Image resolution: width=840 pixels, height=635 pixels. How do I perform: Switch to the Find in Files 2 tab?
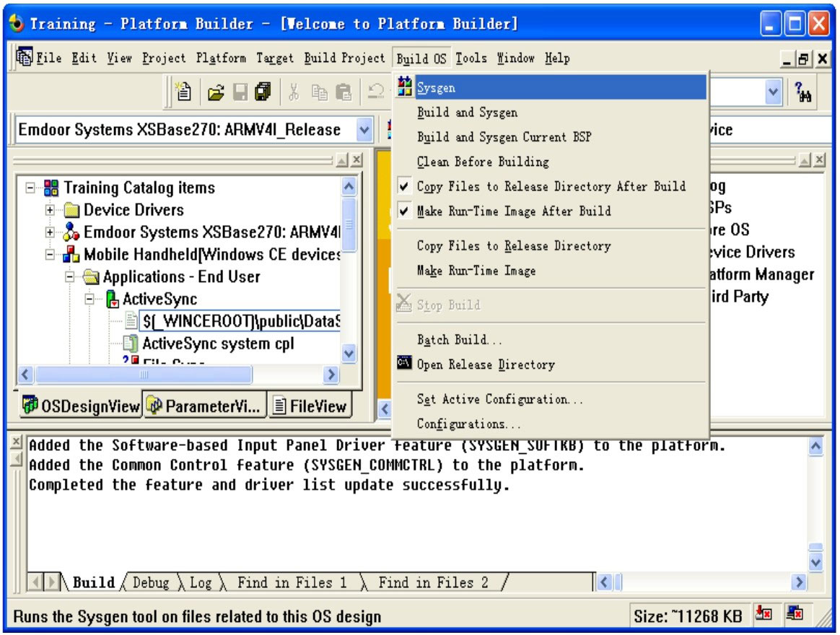tap(434, 582)
